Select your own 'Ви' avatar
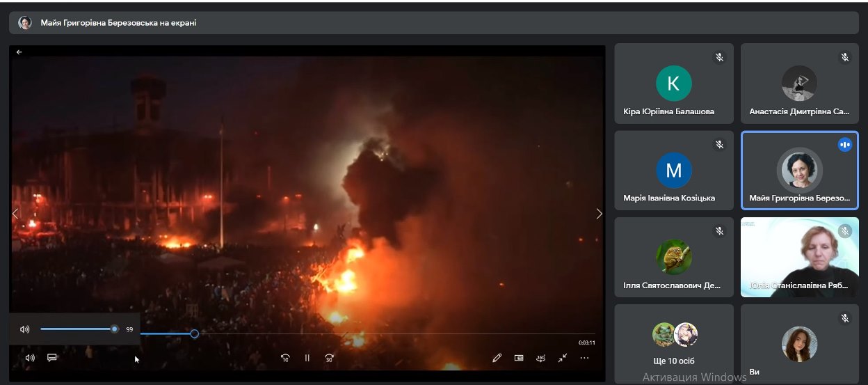The height and width of the screenshot is (385, 868). [x=799, y=344]
